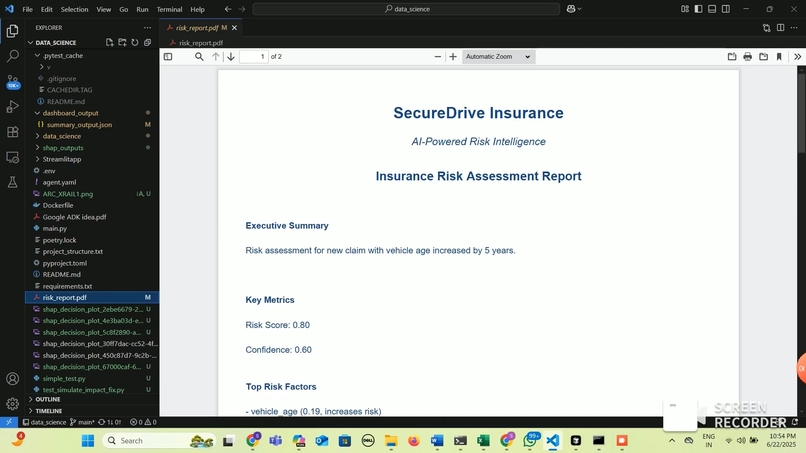806x453 pixels.
Task: Open the Source Control view
Action: [x=12, y=81]
